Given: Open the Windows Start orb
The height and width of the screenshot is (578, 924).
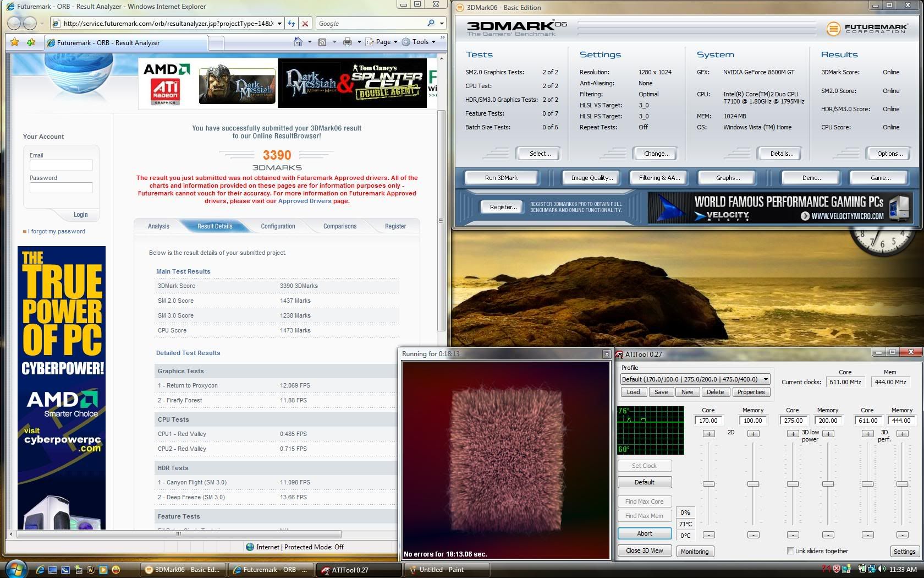Looking at the screenshot, I should click(16, 569).
